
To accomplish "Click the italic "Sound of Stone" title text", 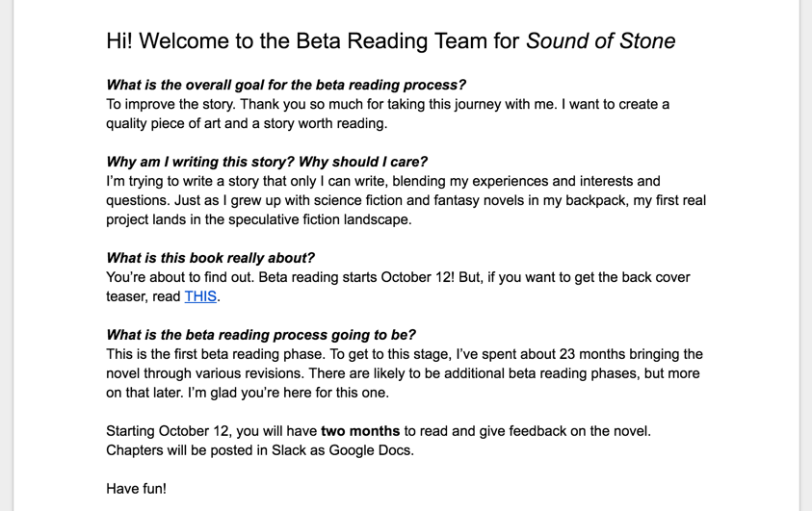I will pyautogui.click(x=600, y=41).
